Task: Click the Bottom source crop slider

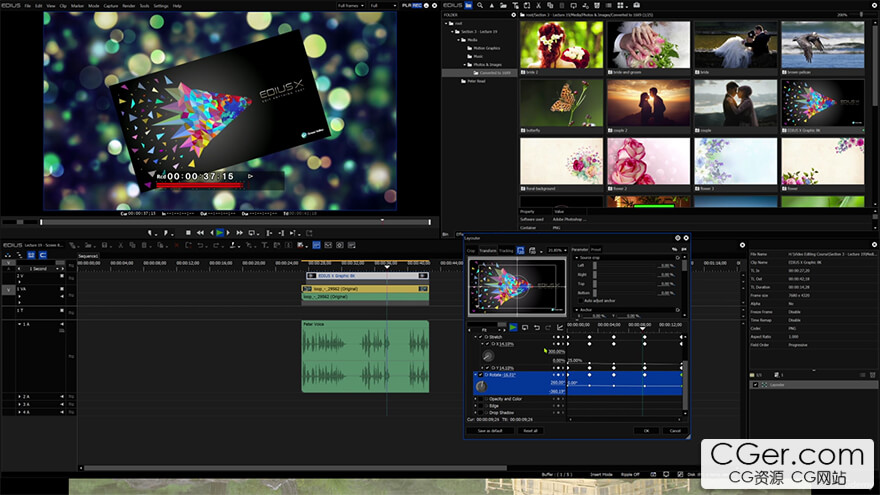Action: (594, 293)
